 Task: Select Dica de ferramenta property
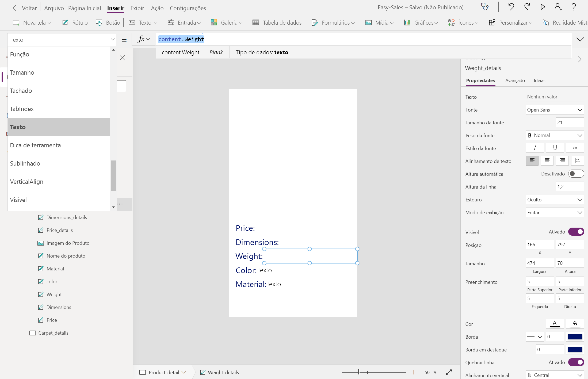click(x=59, y=145)
